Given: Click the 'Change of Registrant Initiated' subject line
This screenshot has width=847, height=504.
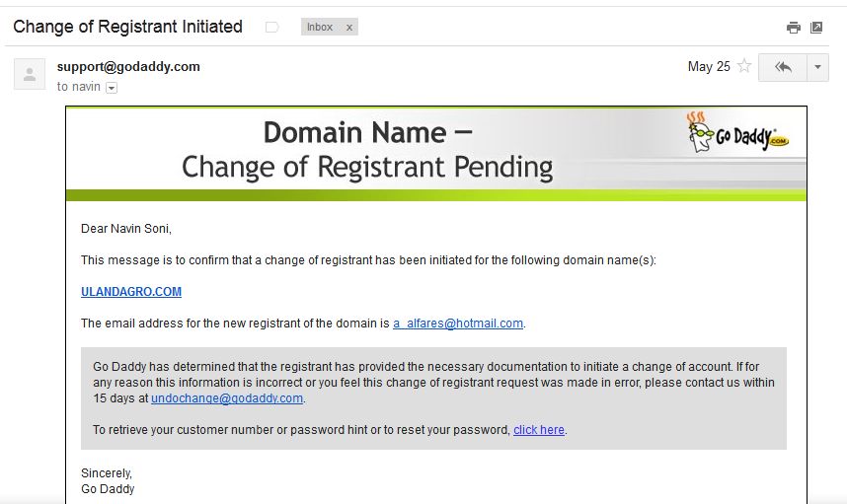Looking at the screenshot, I should coord(128,27).
